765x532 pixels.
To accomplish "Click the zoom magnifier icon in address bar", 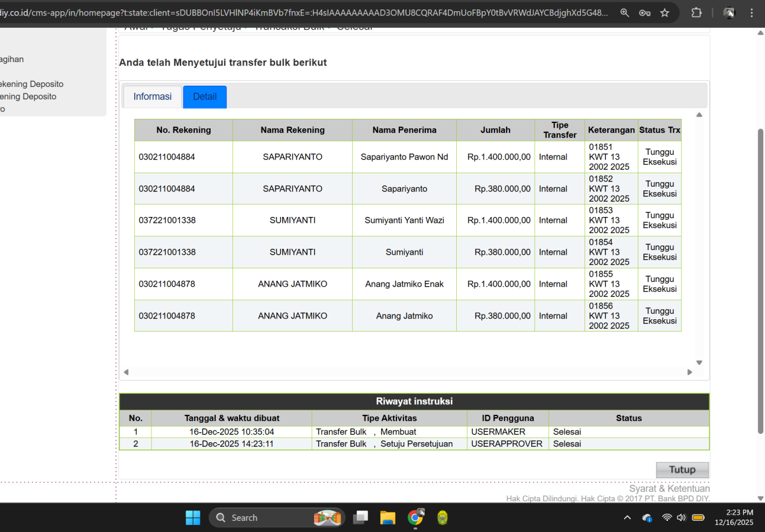I will [x=625, y=13].
